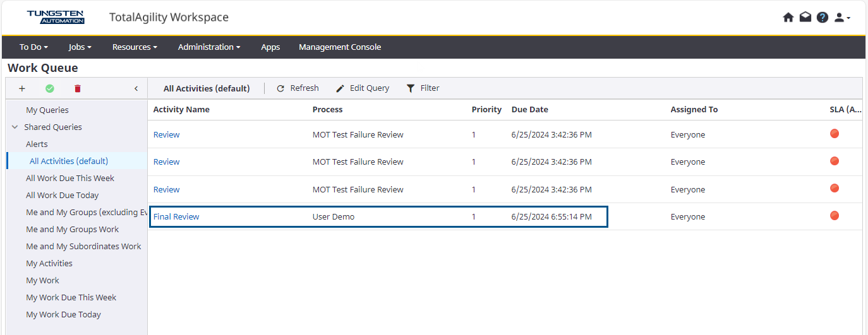Image resolution: width=868 pixels, height=335 pixels.
Task: Click the Edit Query pencil icon
Action: point(340,88)
